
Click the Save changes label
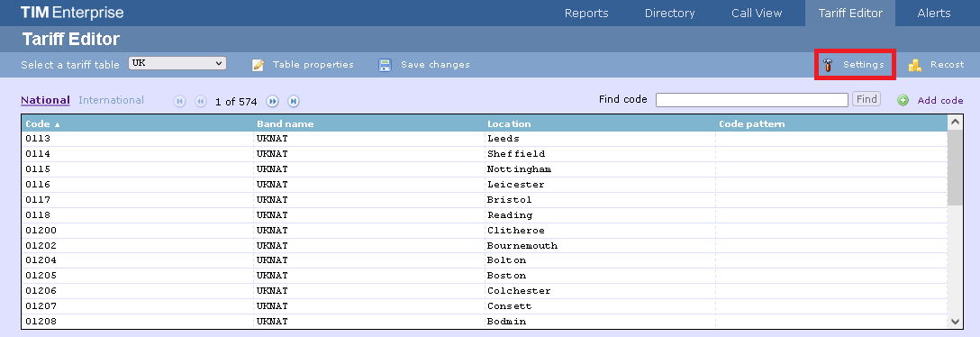(435, 64)
